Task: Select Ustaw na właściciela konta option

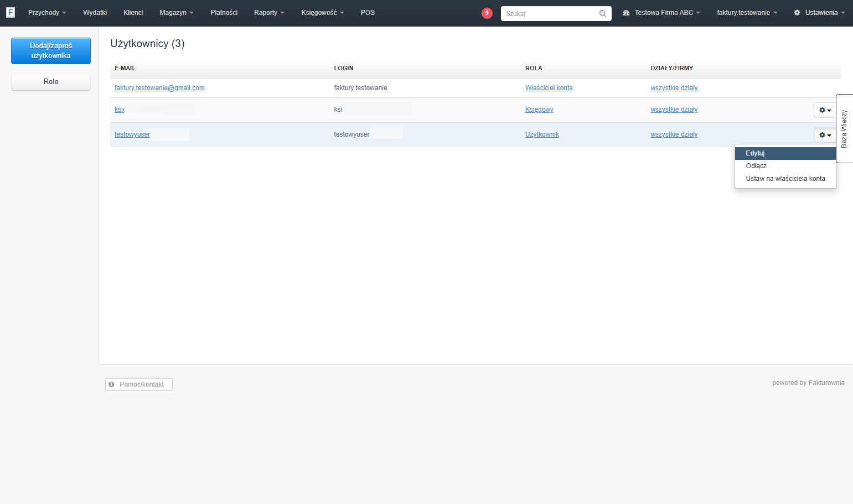Action: click(785, 179)
